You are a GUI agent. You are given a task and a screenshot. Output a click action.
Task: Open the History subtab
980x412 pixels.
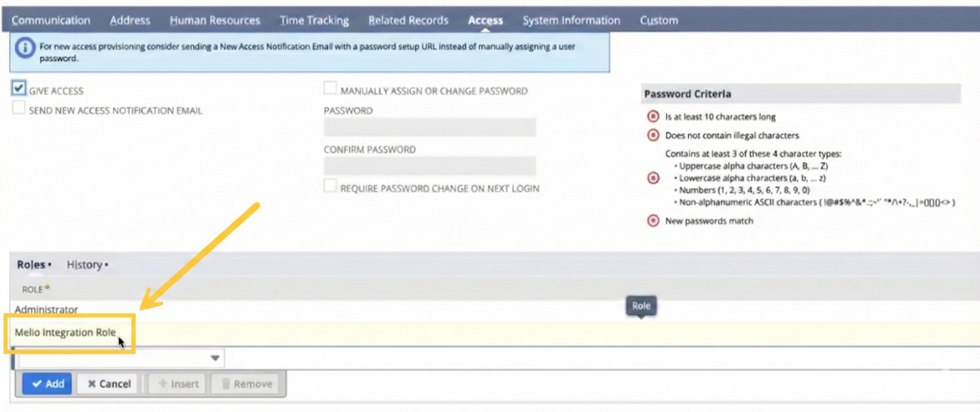[85, 265]
